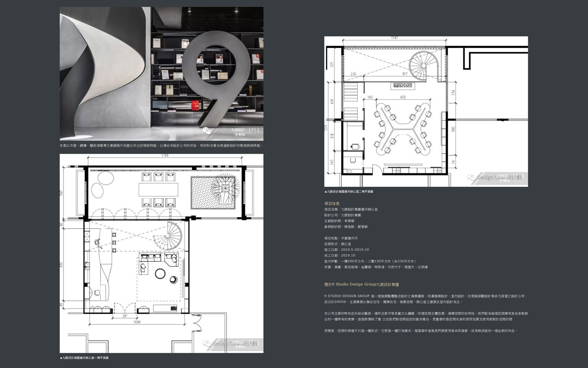Click the photo description caption below the image
This screenshot has height=368, width=588.
point(161,145)
